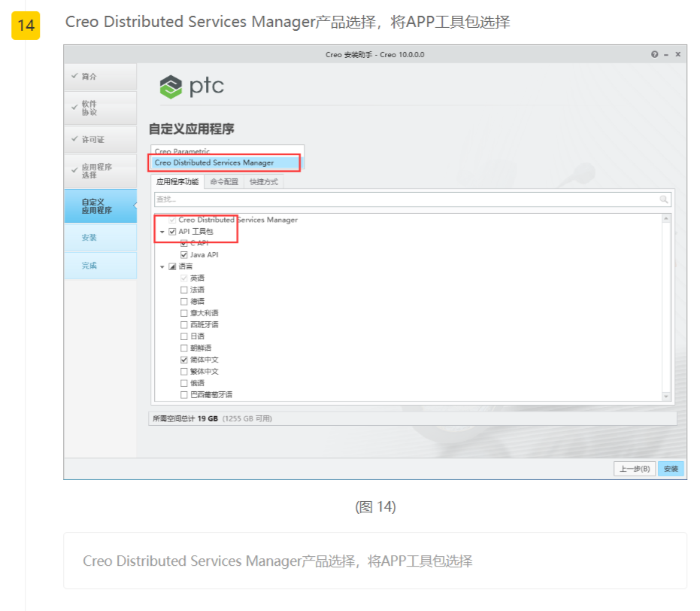Click the 查找 search input field
Viewport: 700px width, 611px height.
pos(413,199)
